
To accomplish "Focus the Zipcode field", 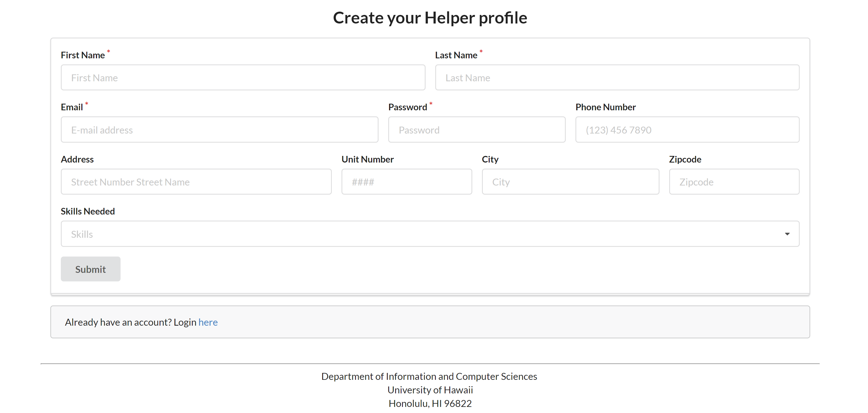I will coord(734,182).
